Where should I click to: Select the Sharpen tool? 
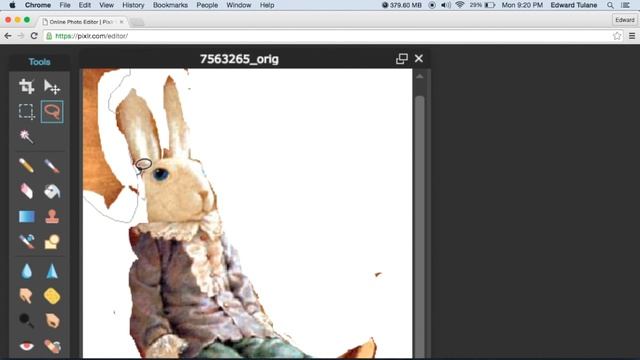point(52,271)
